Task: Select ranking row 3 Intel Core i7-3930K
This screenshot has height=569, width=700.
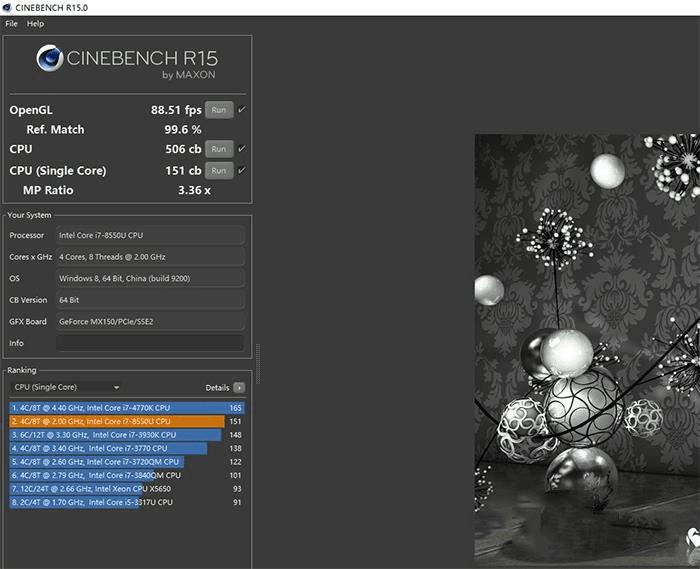Action: (127, 435)
